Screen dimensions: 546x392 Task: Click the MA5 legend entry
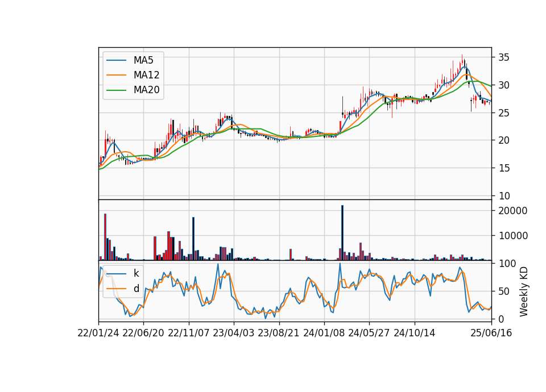[x=130, y=60]
